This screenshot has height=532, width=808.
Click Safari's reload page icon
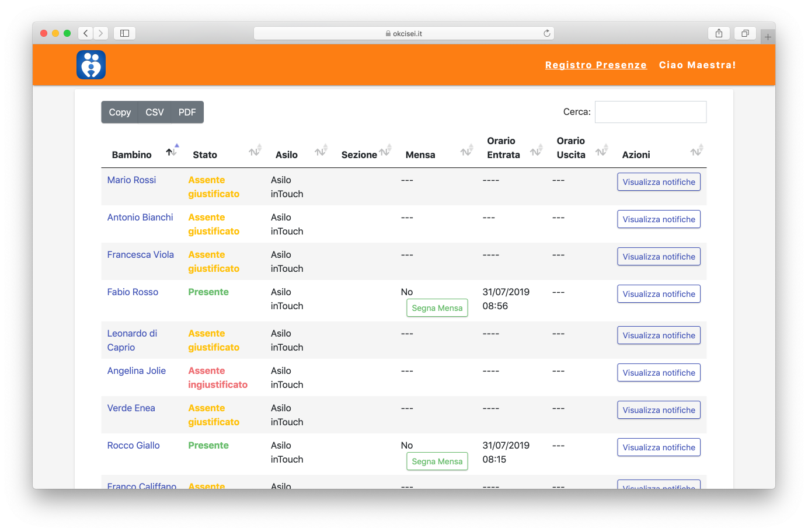[x=547, y=33]
